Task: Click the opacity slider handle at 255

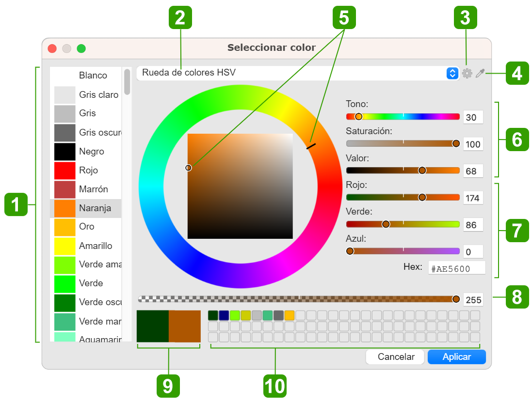Action: tap(456, 299)
